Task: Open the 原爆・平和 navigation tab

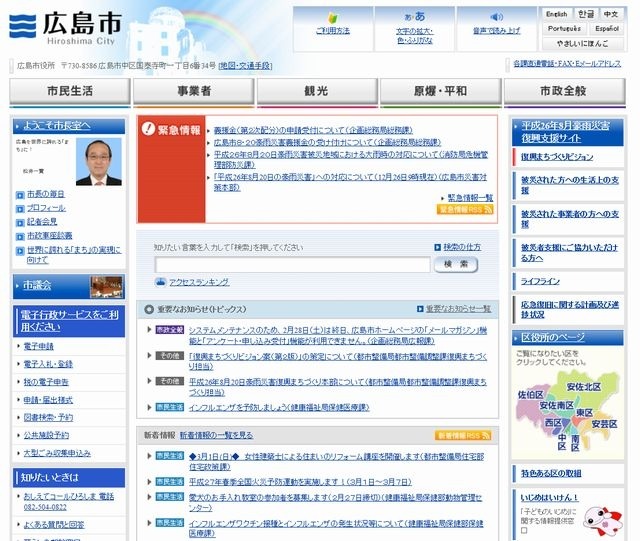Action: coord(440,91)
